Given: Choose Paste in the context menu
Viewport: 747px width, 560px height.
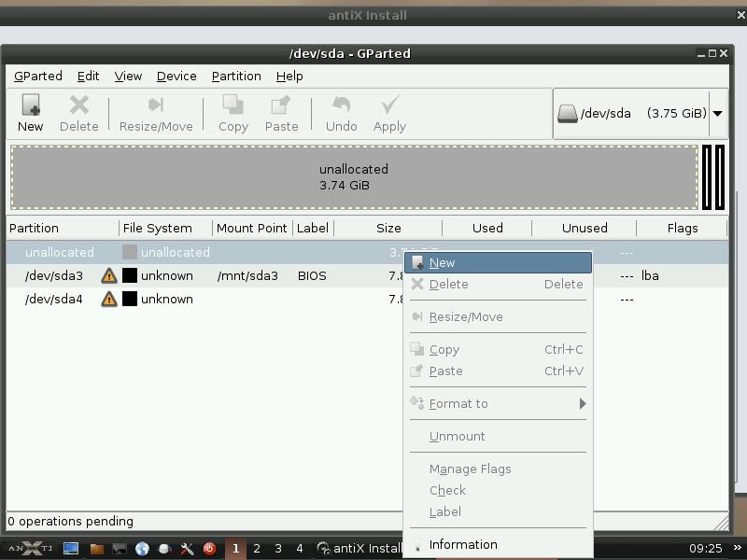Looking at the screenshot, I should [499, 371].
